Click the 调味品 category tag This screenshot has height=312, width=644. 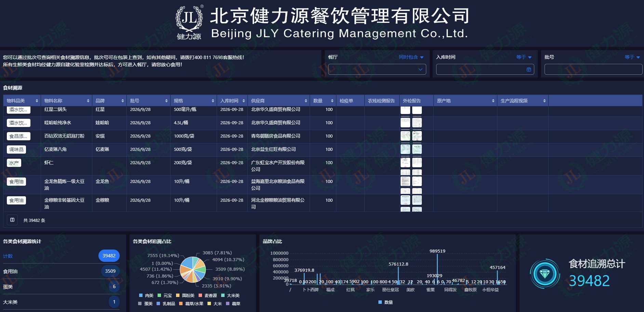[16, 150]
